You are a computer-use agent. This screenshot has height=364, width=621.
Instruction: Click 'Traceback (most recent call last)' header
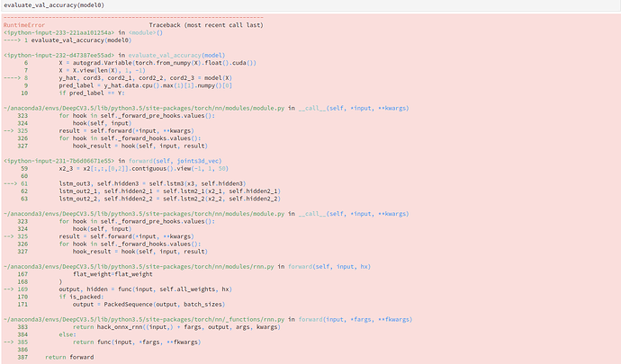click(x=206, y=25)
